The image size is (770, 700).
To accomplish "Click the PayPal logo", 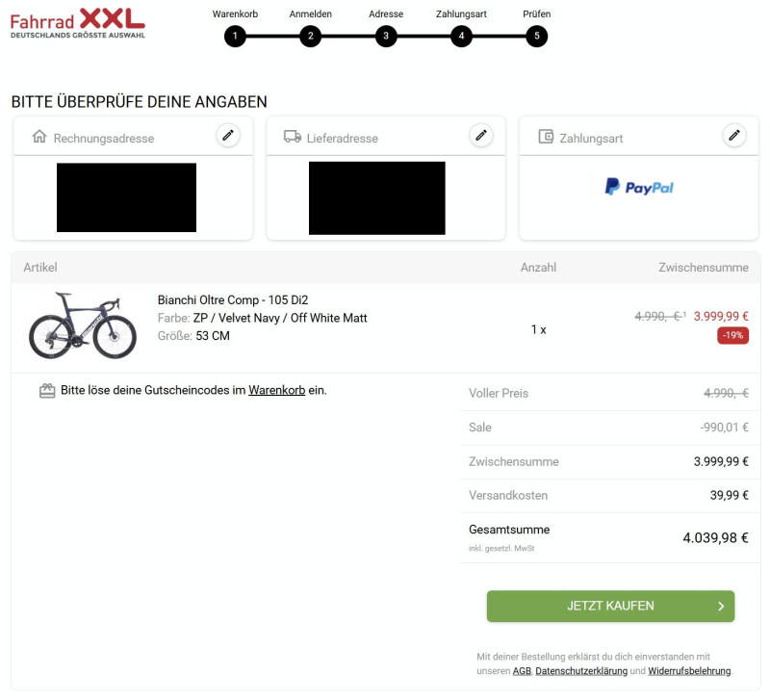I will [639, 187].
